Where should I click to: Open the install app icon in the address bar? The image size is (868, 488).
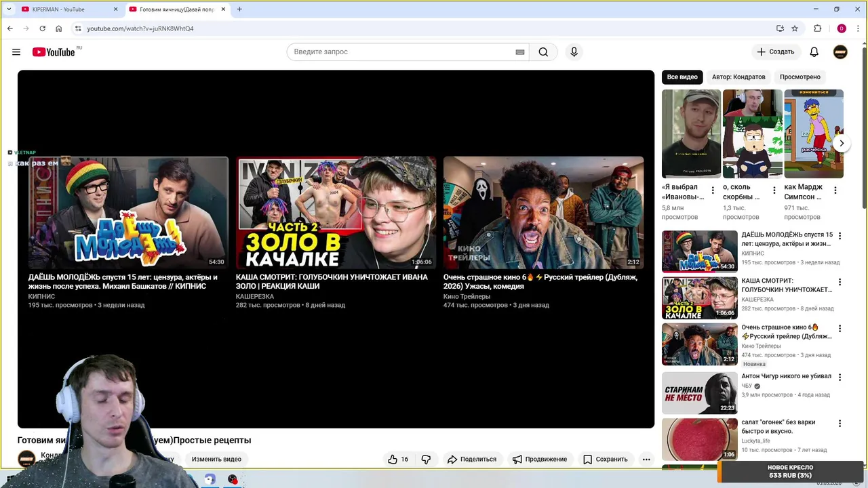[780, 28]
